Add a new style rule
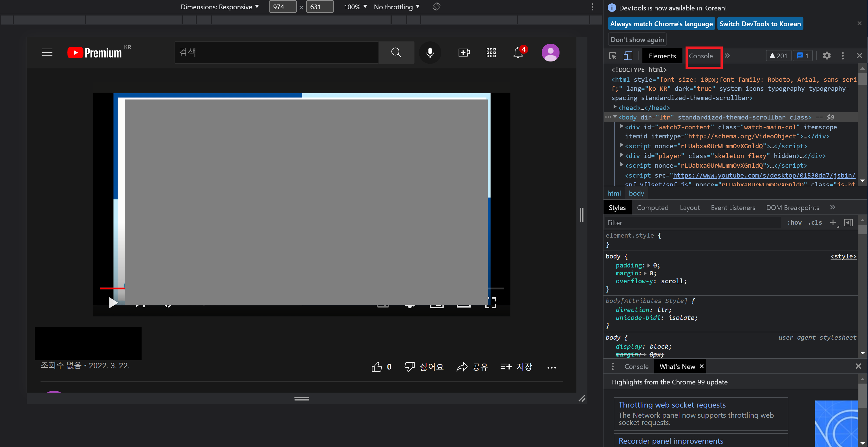Screen dimensions: 868x447 833,223
